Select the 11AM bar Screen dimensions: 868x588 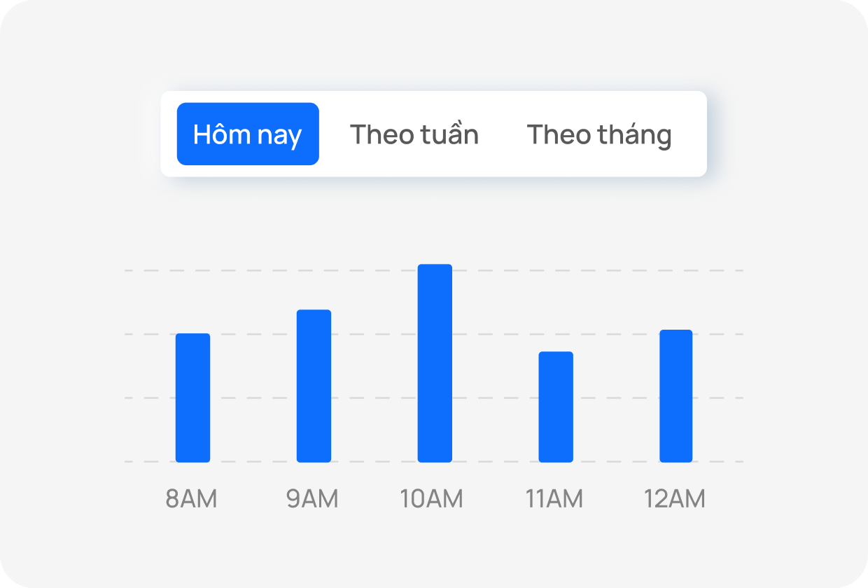[x=555, y=406]
